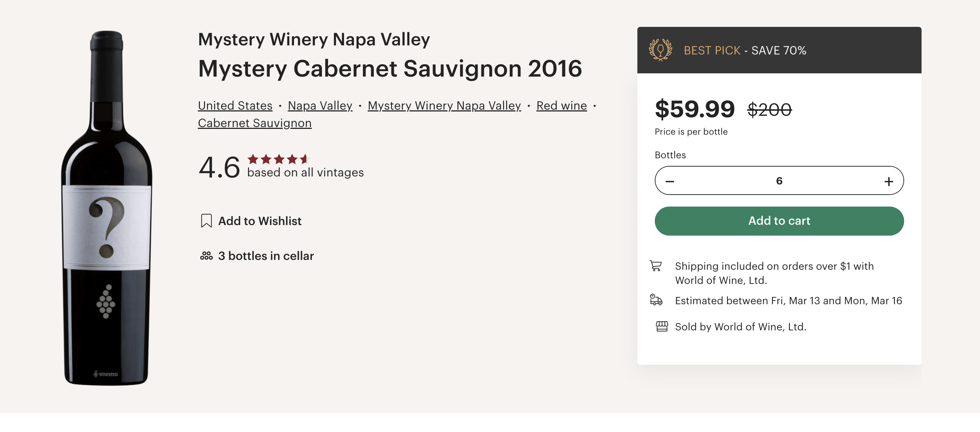Click the bottle quantity field showing 6

(x=779, y=181)
